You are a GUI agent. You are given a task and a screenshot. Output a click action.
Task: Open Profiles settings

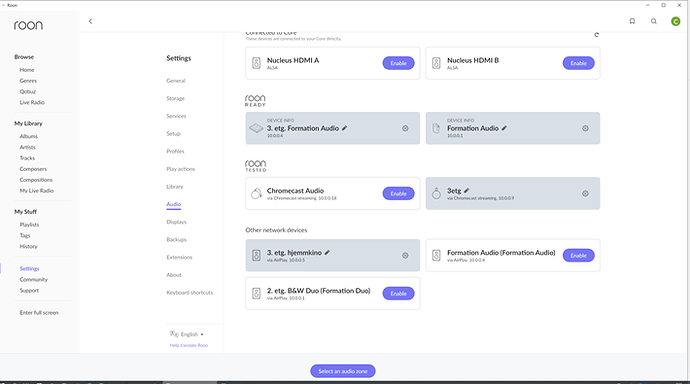175,151
